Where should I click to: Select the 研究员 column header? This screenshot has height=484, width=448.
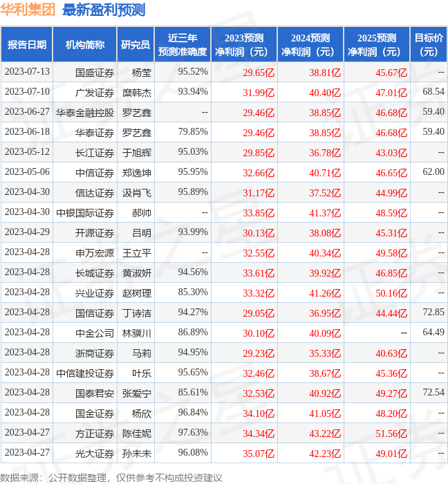[136, 45]
